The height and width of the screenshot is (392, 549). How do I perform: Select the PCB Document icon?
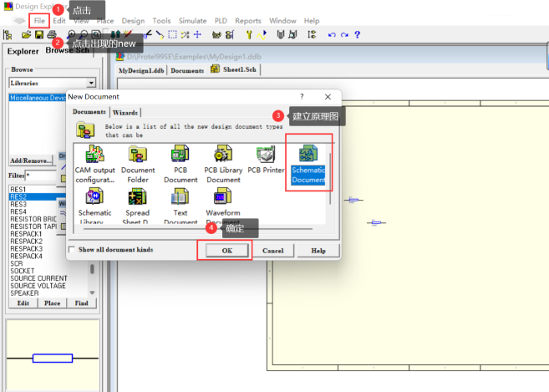[x=180, y=155]
